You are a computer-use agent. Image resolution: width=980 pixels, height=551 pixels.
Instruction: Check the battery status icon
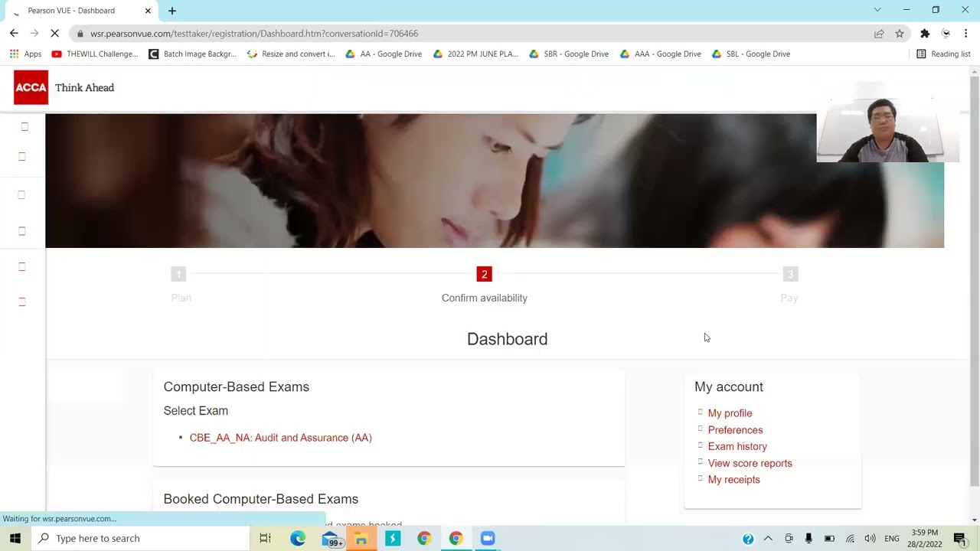(829, 539)
